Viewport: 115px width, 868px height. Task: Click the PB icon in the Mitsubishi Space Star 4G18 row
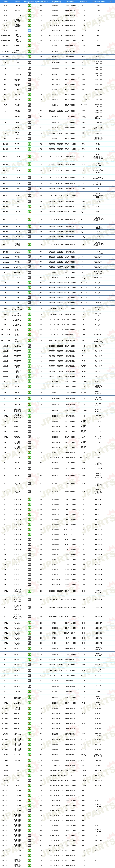tap(30, 330)
